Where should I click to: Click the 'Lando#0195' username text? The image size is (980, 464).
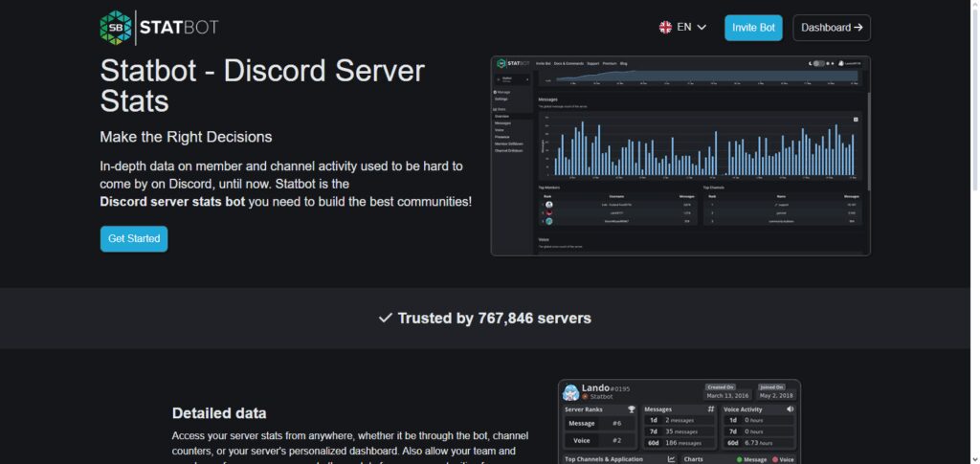(606, 387)
